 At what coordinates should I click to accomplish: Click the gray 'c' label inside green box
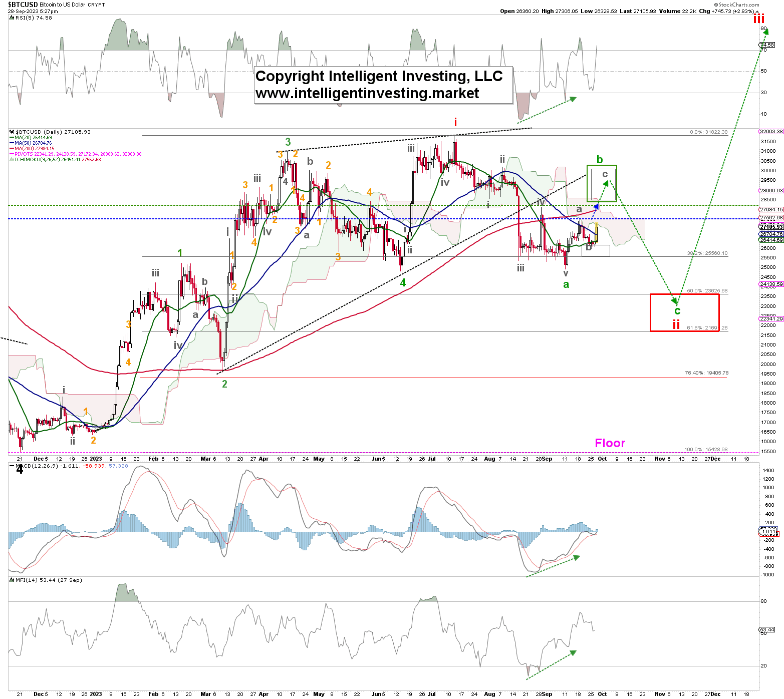[x=605, y=174]
